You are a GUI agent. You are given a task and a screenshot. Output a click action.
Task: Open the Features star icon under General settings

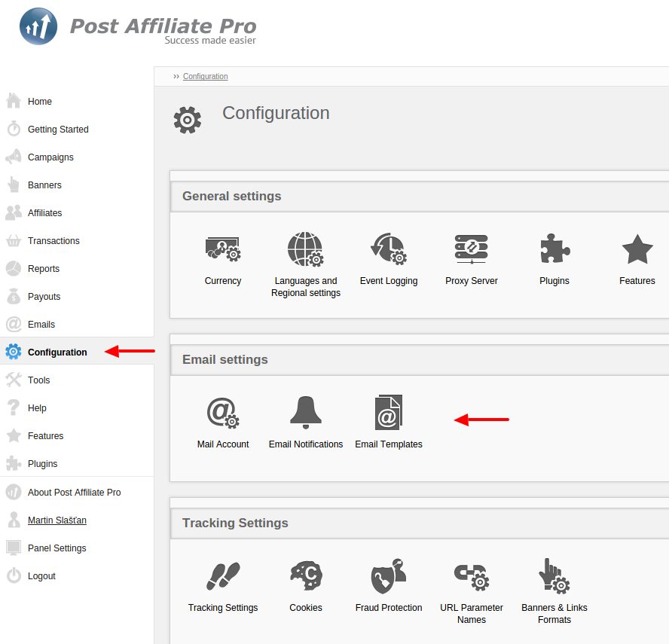[x=637, y=249]
